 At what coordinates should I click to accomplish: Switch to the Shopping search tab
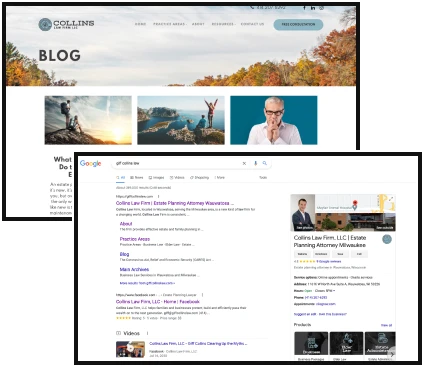pyautogui.click(x=200, y=178)
